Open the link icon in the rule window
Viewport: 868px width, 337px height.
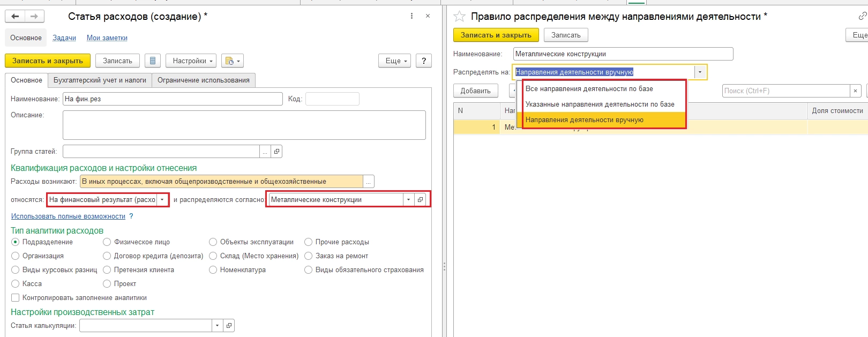coord(862,17)
